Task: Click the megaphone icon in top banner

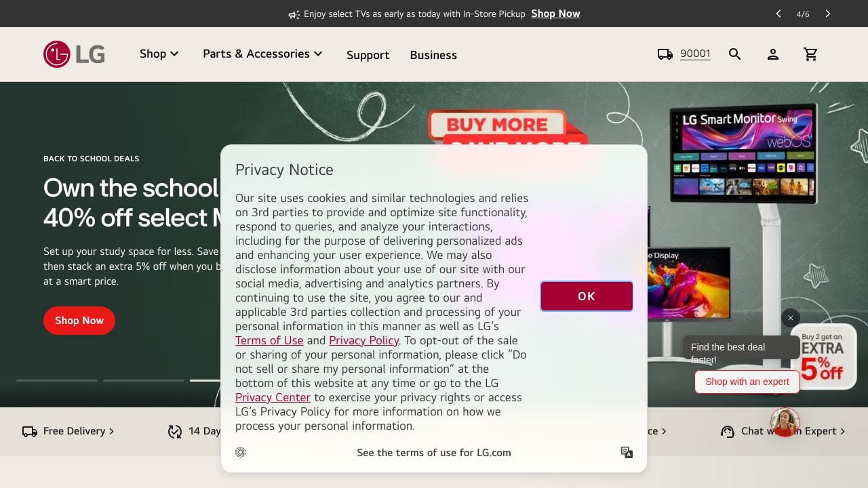Action: click(294, 14)
